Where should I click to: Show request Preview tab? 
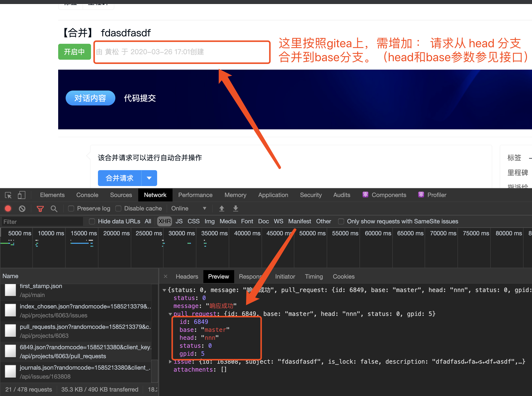click(x=219, y=277)
